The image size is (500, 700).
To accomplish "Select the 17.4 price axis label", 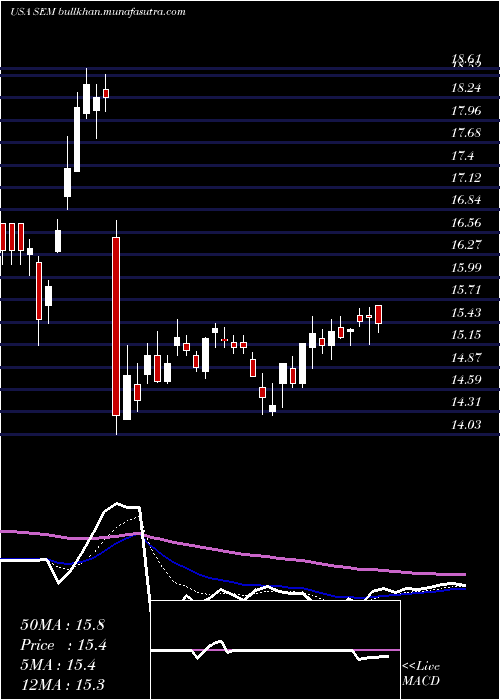I will (462, 155).
